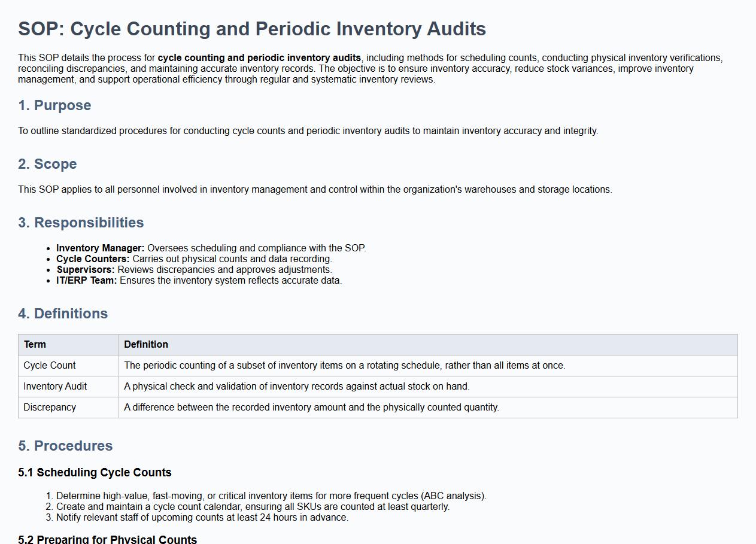Click the main SOP title heading
This screenshot has width=756, height=544.
[x=252, y=29]
